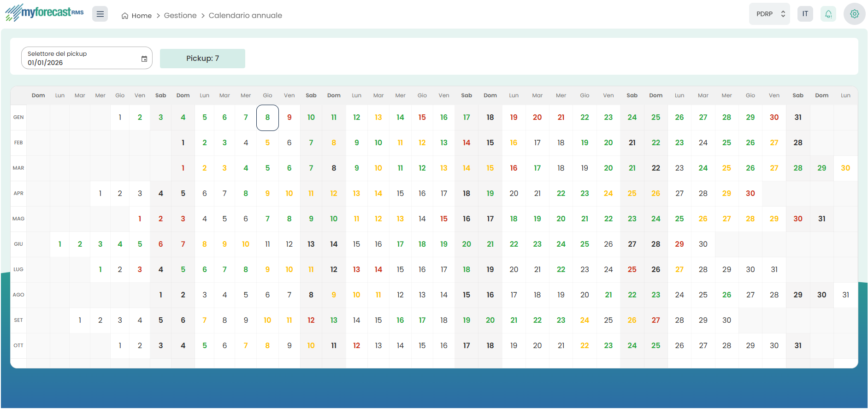
Task: Click February 8 in the FEB row
Action: (x=334, y=143)
